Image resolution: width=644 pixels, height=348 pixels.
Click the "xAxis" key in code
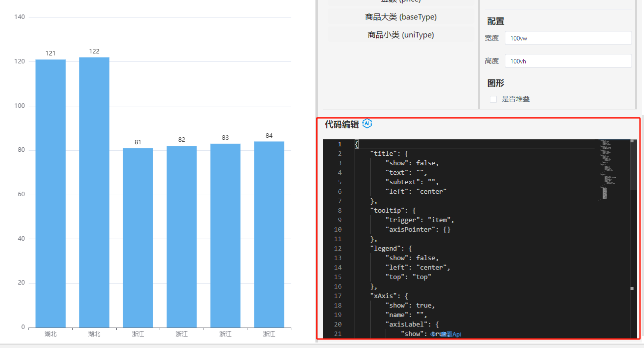(383, 296)
